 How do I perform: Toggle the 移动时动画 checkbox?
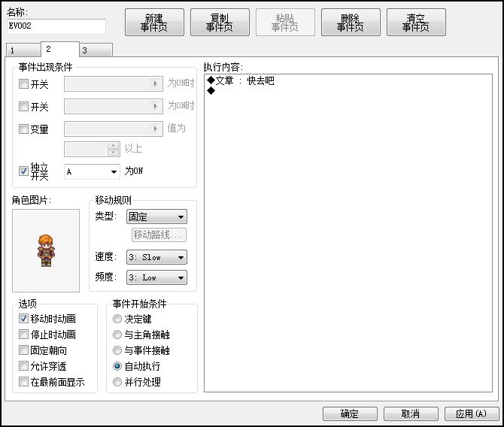(23, 319)
